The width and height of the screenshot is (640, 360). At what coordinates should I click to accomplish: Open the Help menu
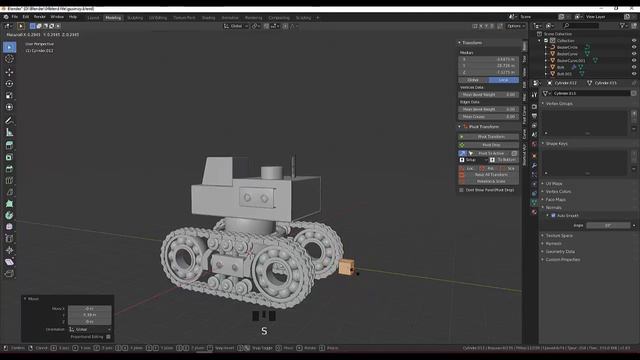[73, 17]
